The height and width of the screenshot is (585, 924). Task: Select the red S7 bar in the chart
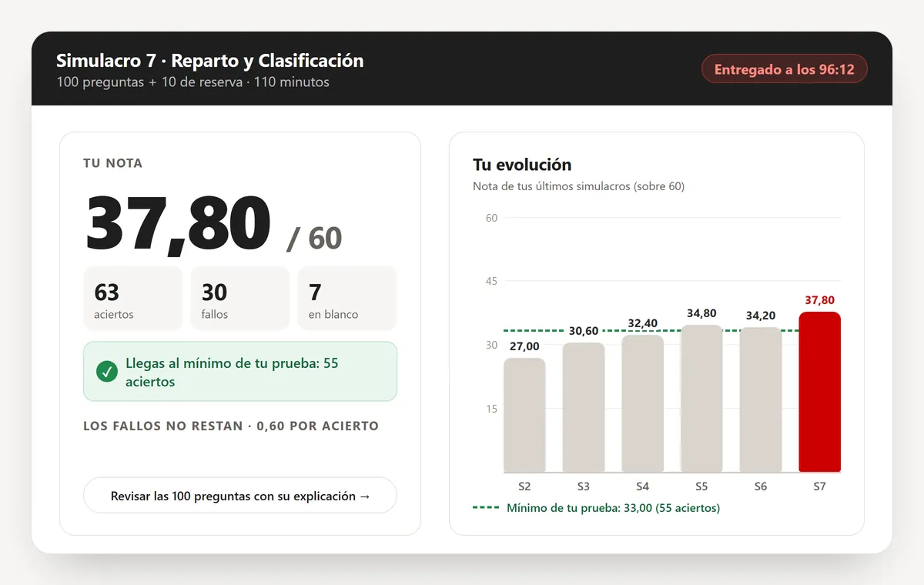[819, 392]
